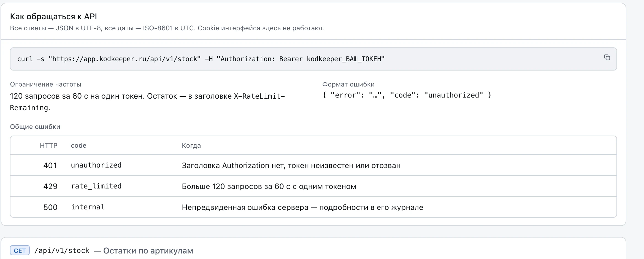Click the 500 status code cell
This screenshot has width=644, height=259.
coord(50,207)
